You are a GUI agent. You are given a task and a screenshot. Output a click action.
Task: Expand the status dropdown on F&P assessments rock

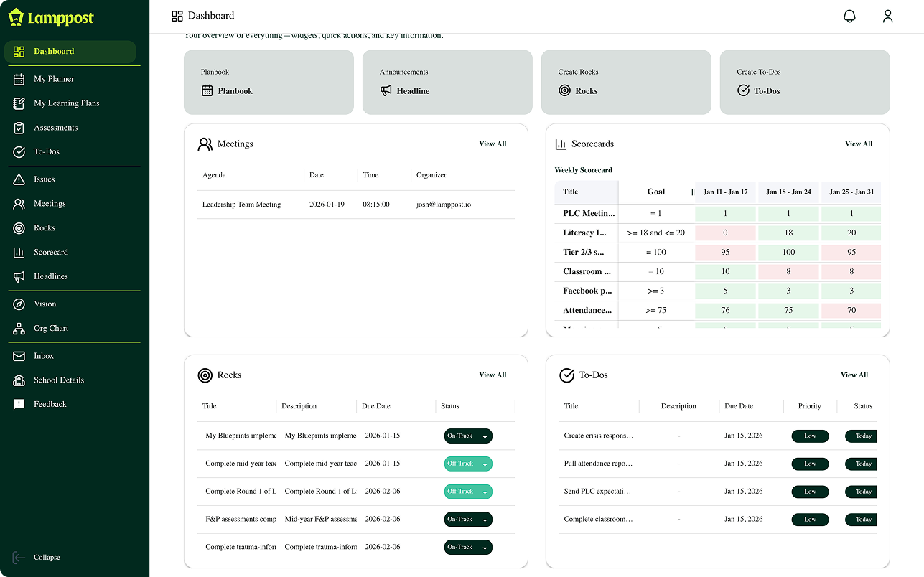[x=468, y=519]
